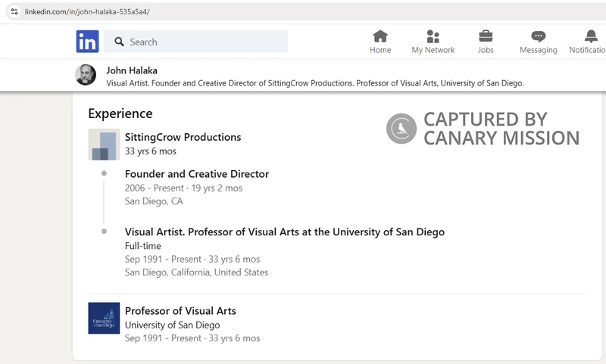Open the Jobs briefcase icon
This screenshot has width=606, height=364.
486,36
